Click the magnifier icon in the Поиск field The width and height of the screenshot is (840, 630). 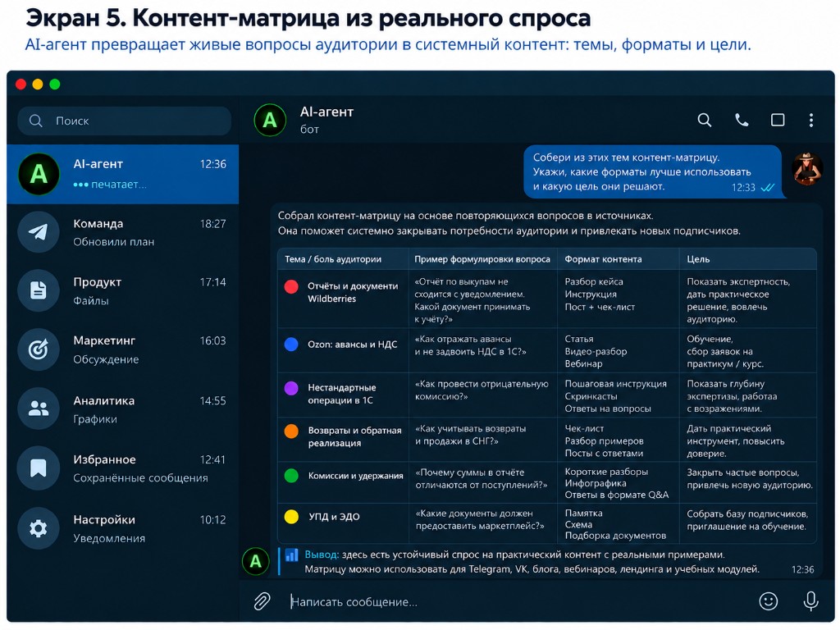pos(36,121)
